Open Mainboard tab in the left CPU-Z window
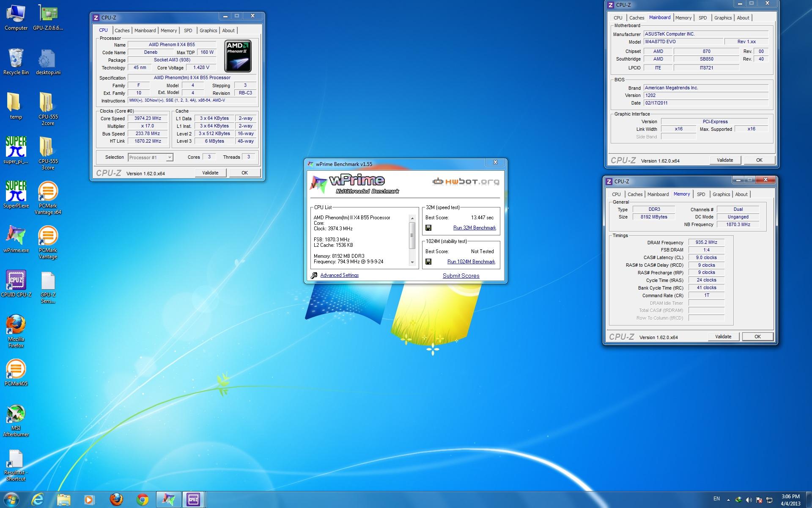The width and height of the screenshot is (812, 508). click(145, 30)
